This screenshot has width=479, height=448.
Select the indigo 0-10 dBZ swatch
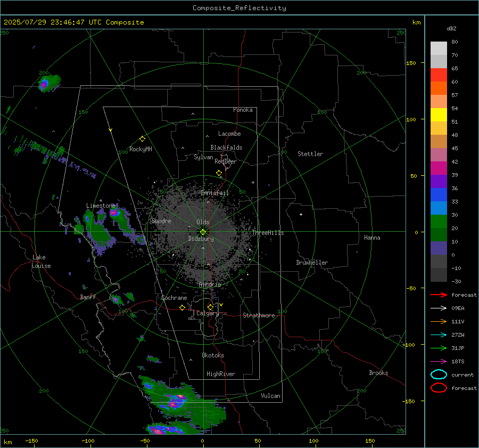click(x=439, y=248)
